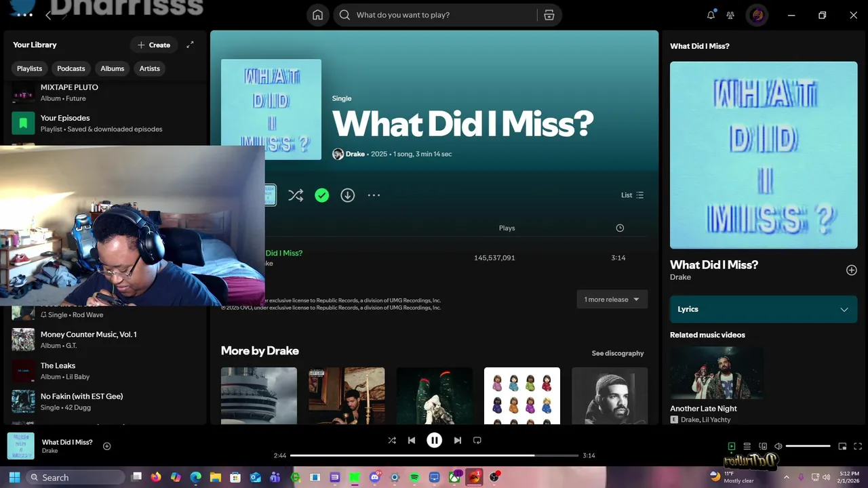Open Friend Activity icon
This screenshot has width=868, height=488.
[x=730, y=15]
